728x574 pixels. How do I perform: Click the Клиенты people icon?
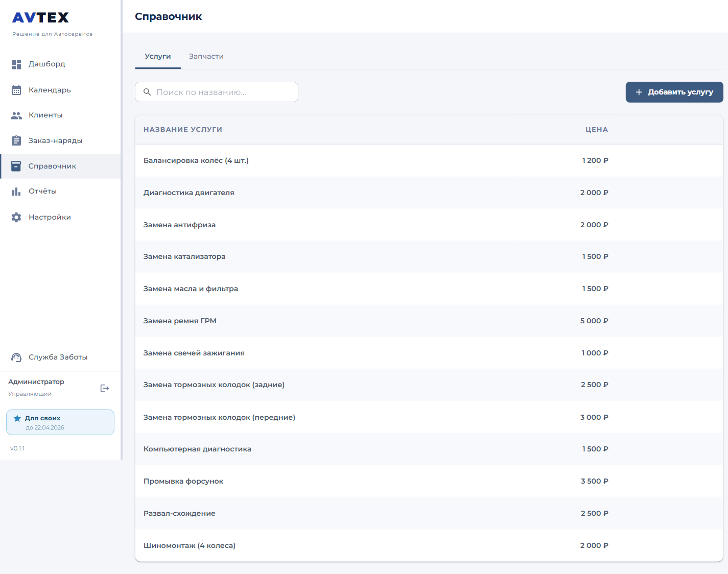tap(16, 115)
